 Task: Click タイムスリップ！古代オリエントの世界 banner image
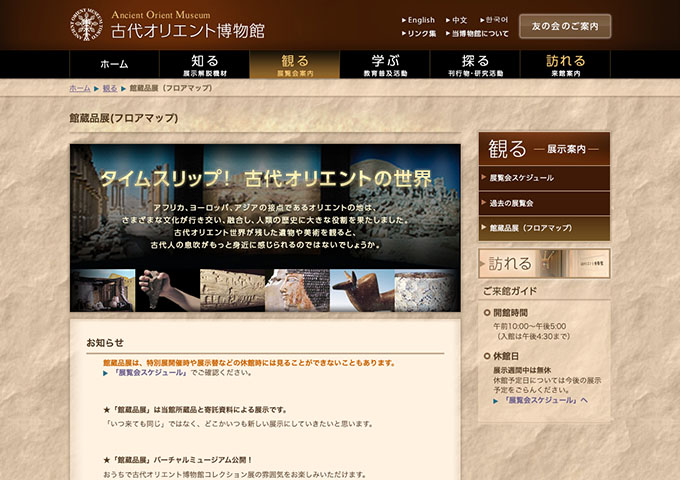click(x=265, y=228)
